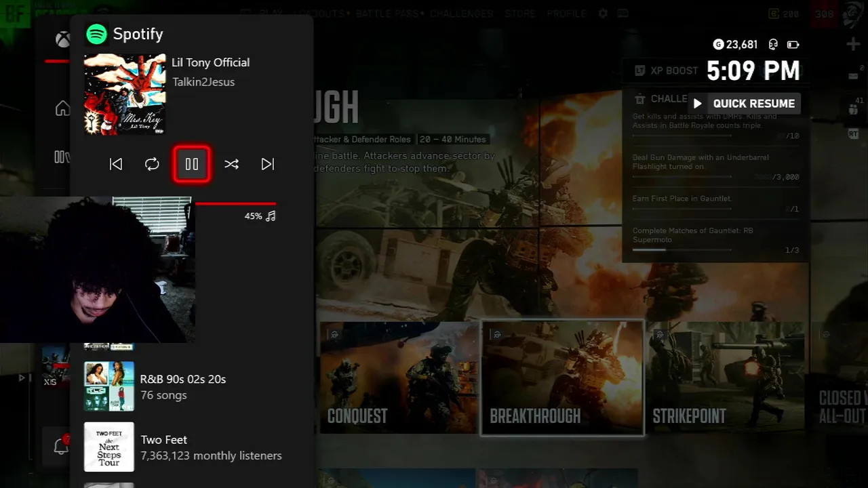This screenshot has height=488, width=868.
Task: Open the Loadouts menu tab
Action: coord(319,14)
